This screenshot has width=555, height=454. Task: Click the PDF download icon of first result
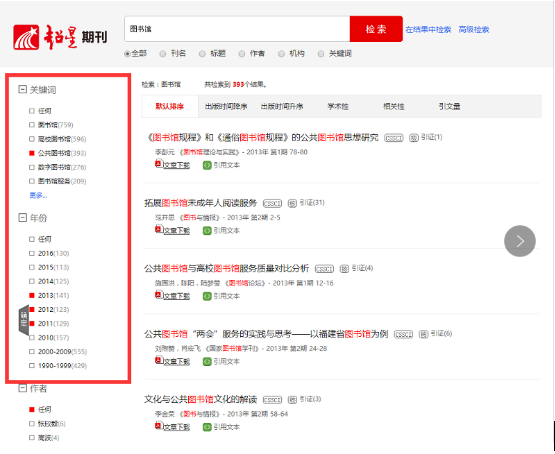(159, 164)
